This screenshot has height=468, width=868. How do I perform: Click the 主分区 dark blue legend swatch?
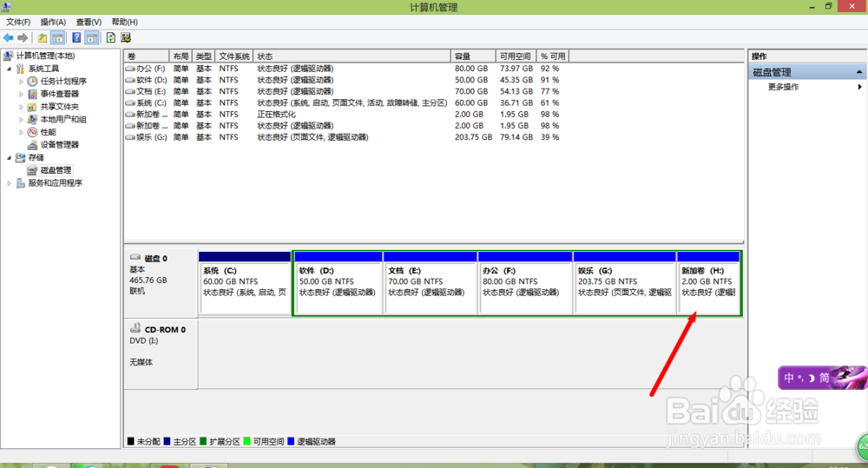(x=167, y=441)
